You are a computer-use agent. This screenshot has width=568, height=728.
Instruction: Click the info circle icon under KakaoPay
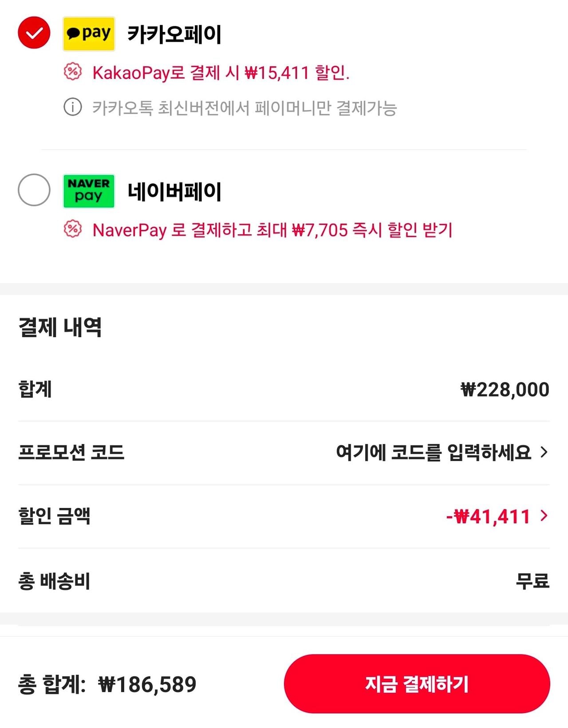(x=73, y=107)
